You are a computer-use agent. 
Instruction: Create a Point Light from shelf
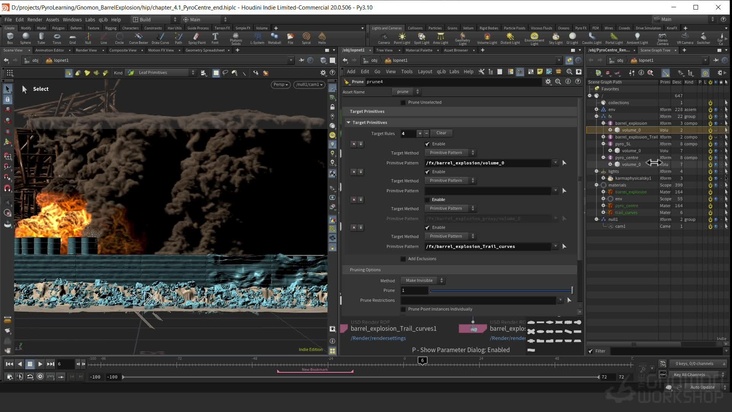coord(402,38)
